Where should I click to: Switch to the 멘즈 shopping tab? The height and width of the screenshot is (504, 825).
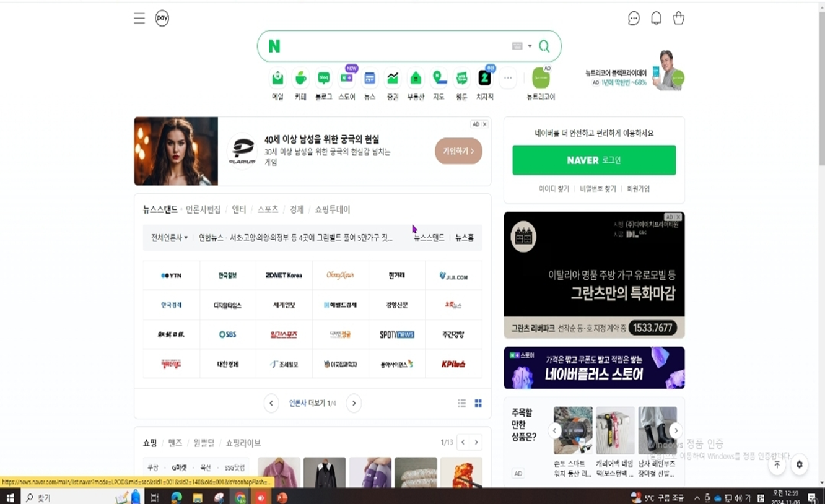tap(175, 443)
